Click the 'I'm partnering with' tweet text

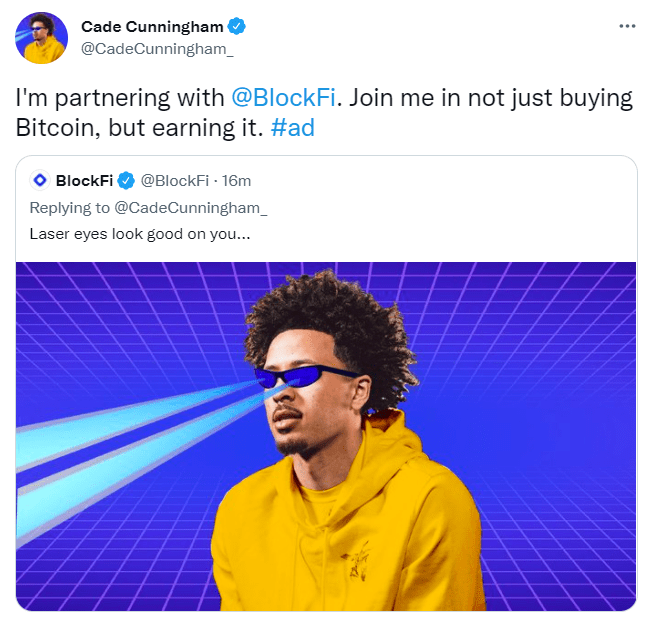[x=120, y=98]
